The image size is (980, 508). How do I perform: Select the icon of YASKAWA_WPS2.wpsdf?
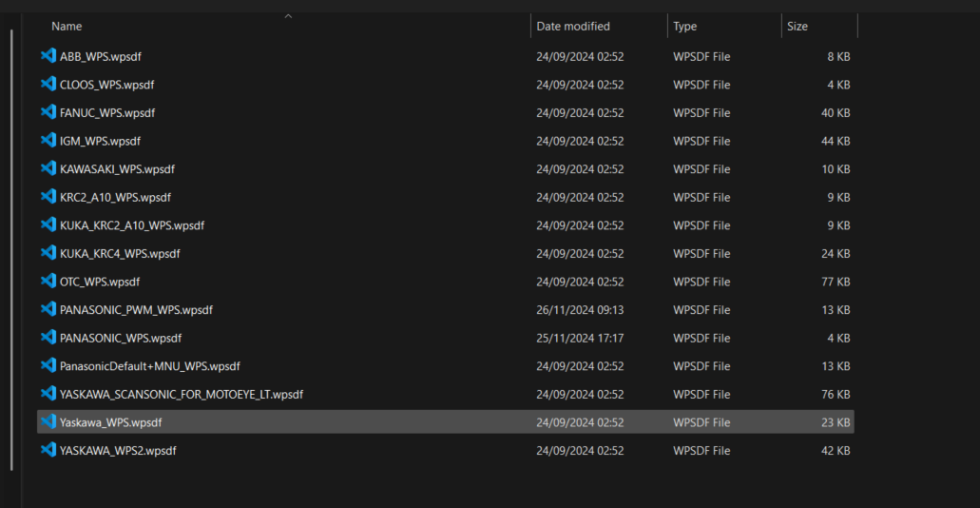pos(48,450)
